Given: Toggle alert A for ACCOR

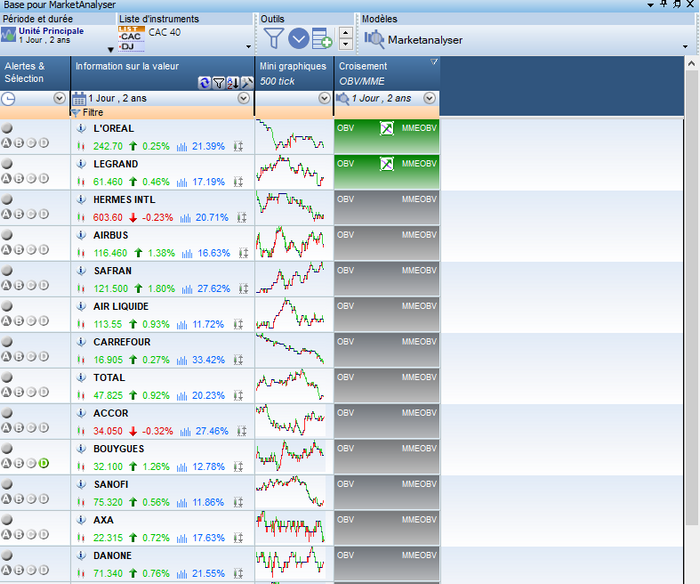Looking at the screenshot, I should 6,428.
